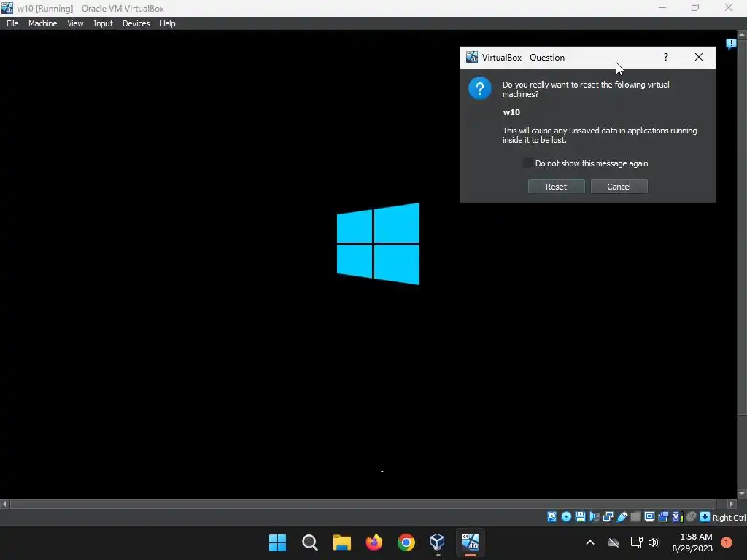The image size is (747, 560).
Task: Click the audio status icon
Action: click(594, 517)
